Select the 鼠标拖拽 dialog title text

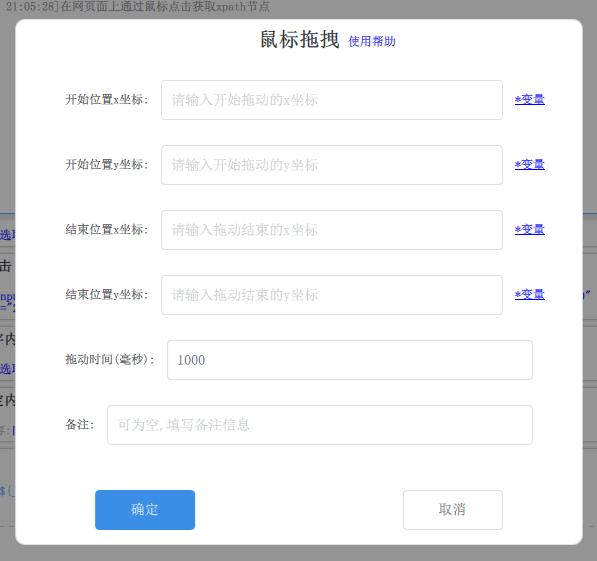(x=300, y=40)
